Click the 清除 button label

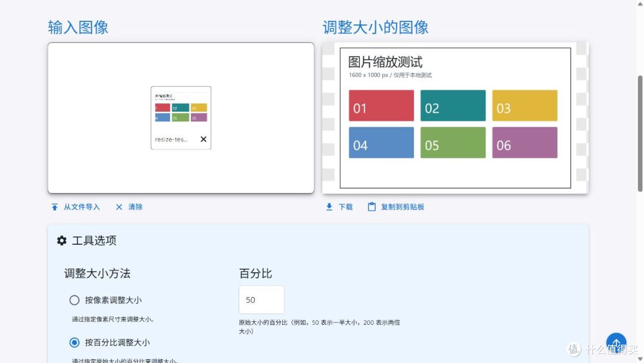click(135, 207)
